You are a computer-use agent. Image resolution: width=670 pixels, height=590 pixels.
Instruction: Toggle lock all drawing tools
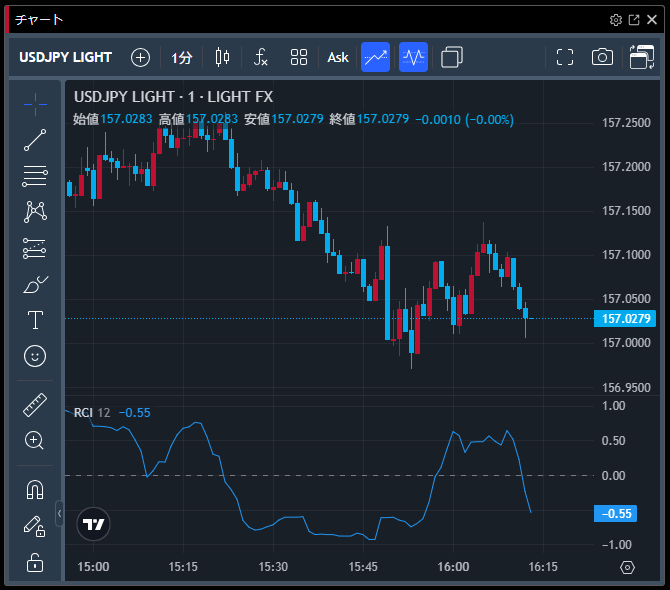[35, 561]
